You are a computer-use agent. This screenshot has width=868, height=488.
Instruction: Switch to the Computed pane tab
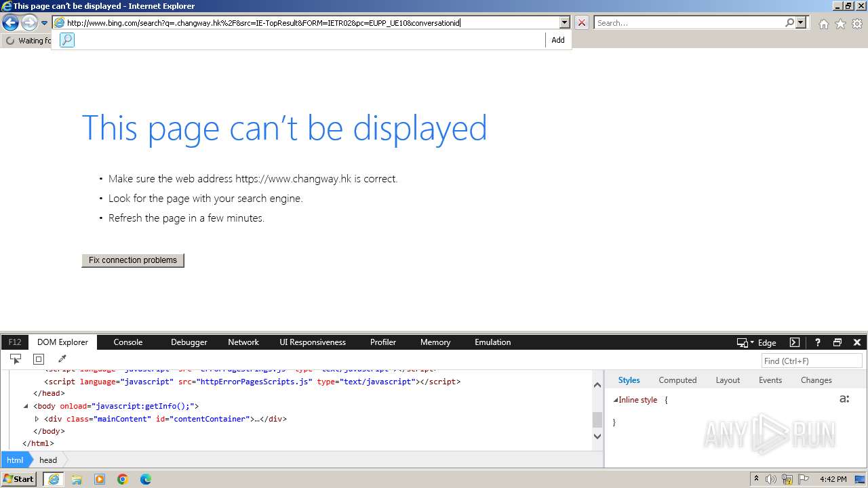[677, 380]
